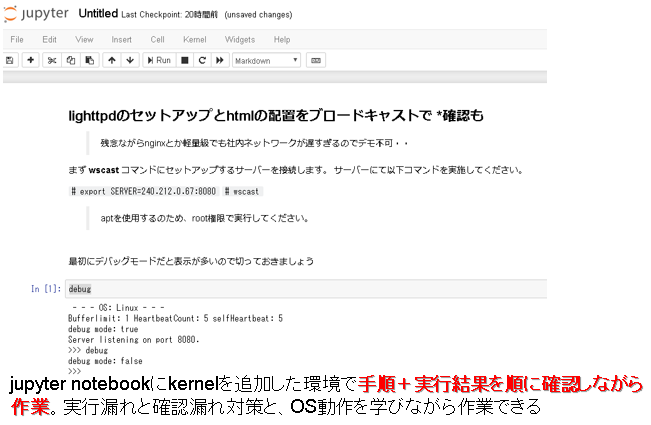
Task: Click the bold wscast word in instructions
Action: coord(104,170)
